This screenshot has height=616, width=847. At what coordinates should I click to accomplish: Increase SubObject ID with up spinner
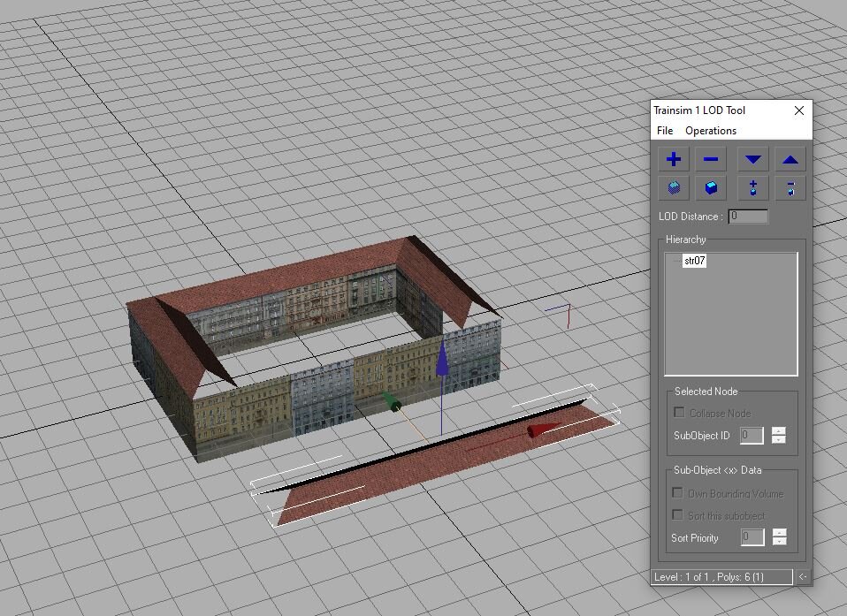[x=778, y=430]
